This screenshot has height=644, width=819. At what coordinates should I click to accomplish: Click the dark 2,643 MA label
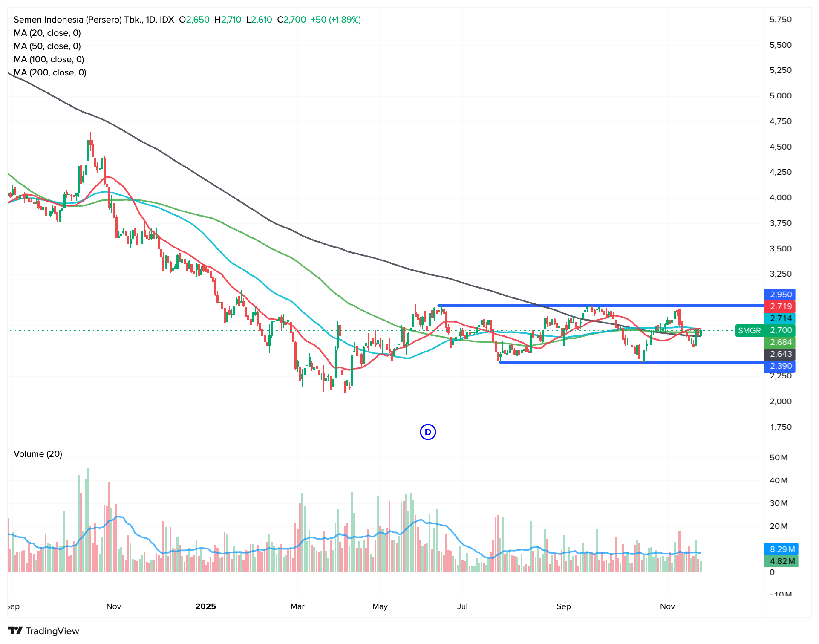[x=780, y=354]
